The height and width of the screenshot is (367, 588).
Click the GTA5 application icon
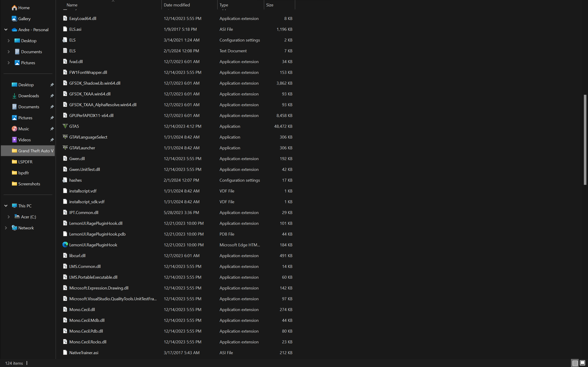[x=65, y=126]
